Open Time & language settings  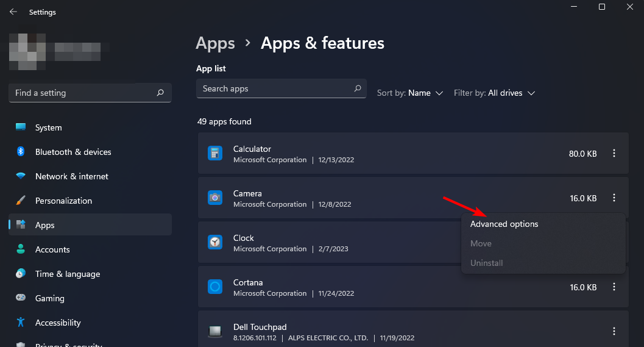[x=67, y=274]
